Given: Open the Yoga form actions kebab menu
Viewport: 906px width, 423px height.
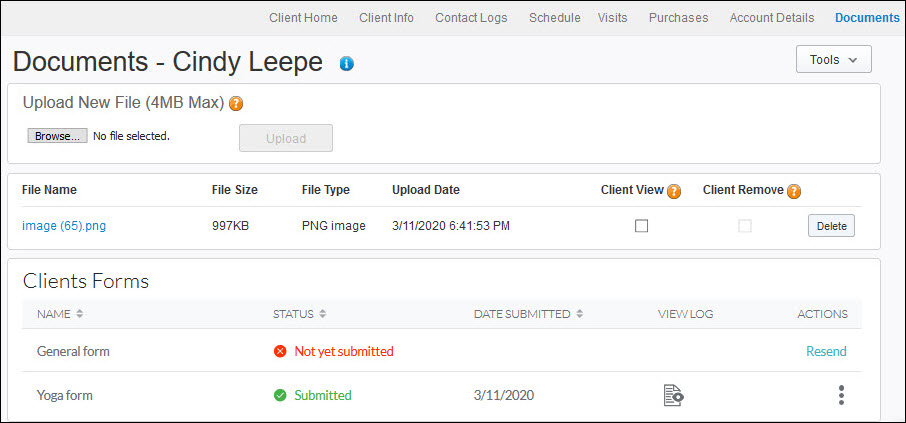Looking at the screenshot, I should coord(841,396).
